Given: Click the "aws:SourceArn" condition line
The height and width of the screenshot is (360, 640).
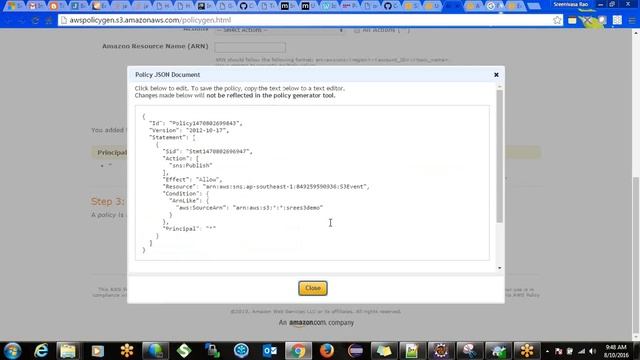Looking at the screenshot, I should [249, 208].
